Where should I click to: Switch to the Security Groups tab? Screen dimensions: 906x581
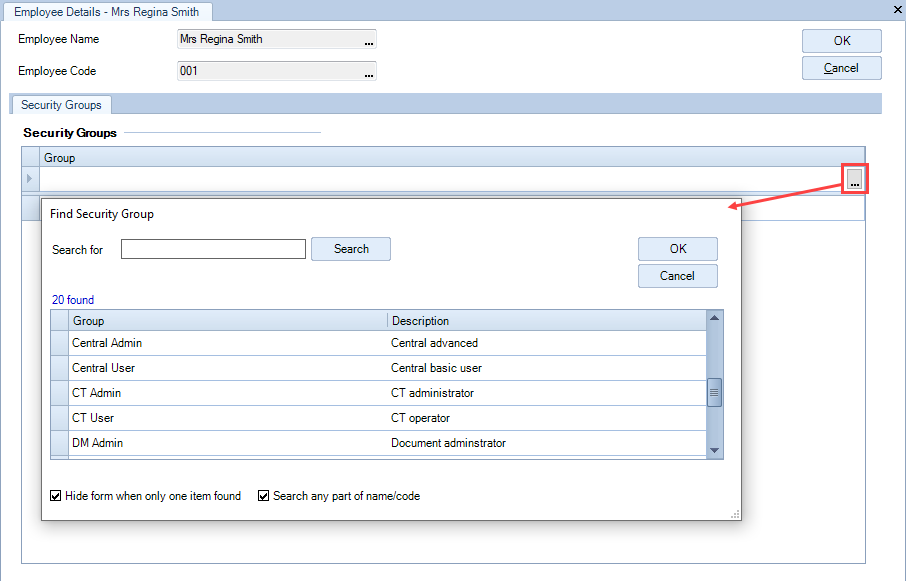[x=61, y=105]
